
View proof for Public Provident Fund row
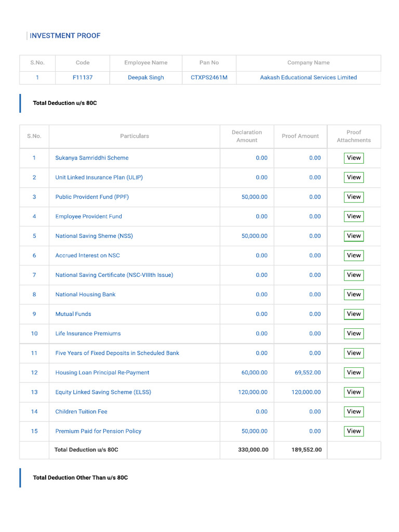click(x=354, y=197)
